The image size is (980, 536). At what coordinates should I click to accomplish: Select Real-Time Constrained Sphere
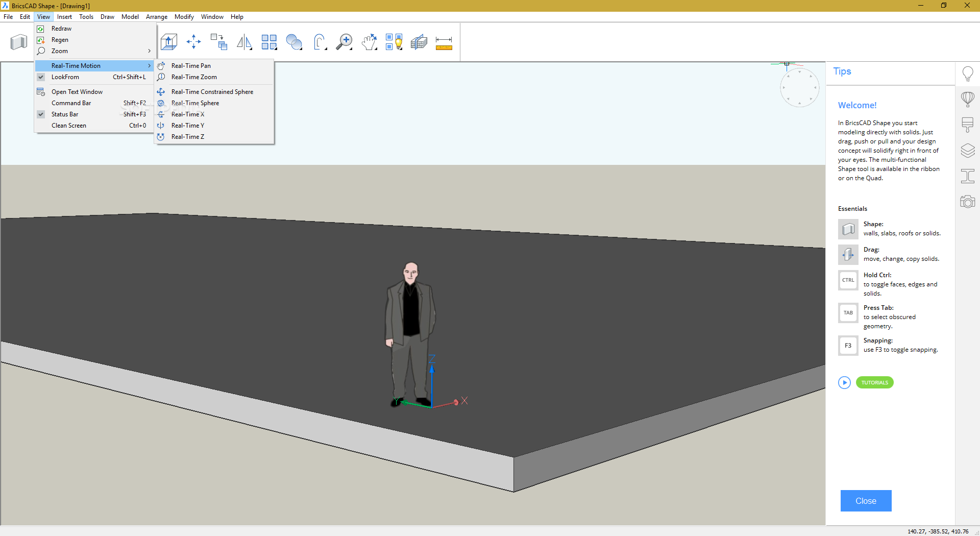[x=214, y=92]
